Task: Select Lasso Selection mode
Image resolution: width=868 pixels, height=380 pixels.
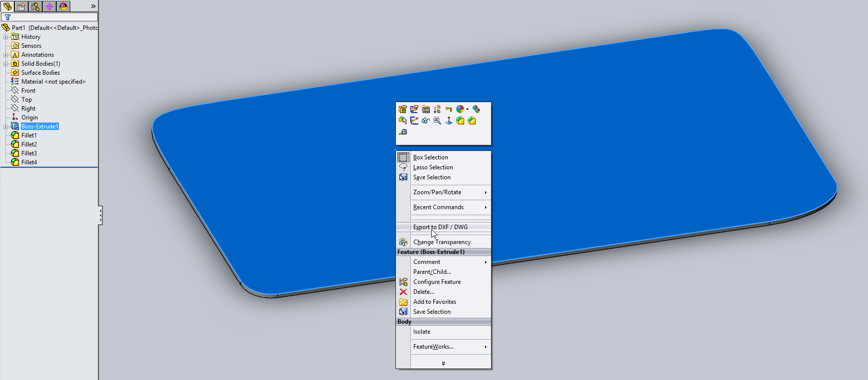Action: coord(433,167)
